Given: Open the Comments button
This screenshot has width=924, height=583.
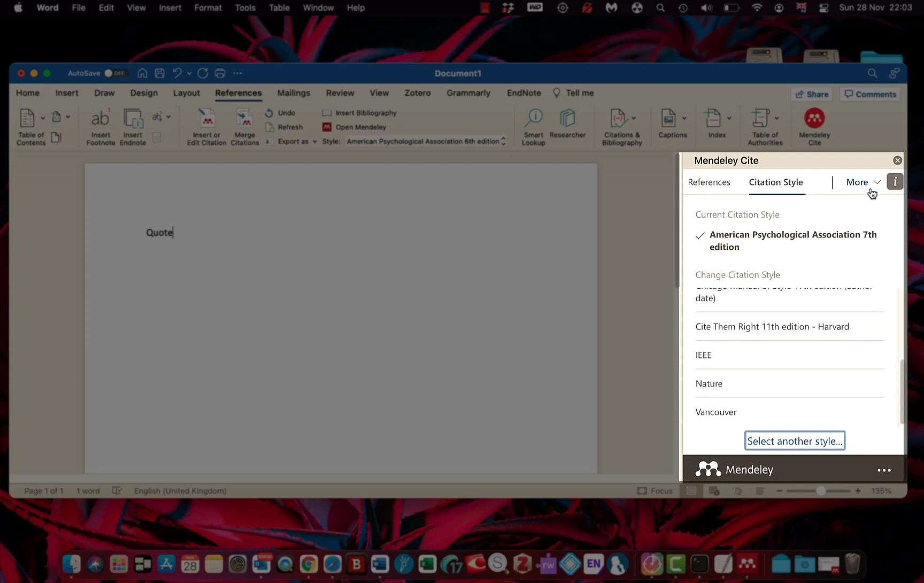Looking at the screenshot, I should coord(870,94).
